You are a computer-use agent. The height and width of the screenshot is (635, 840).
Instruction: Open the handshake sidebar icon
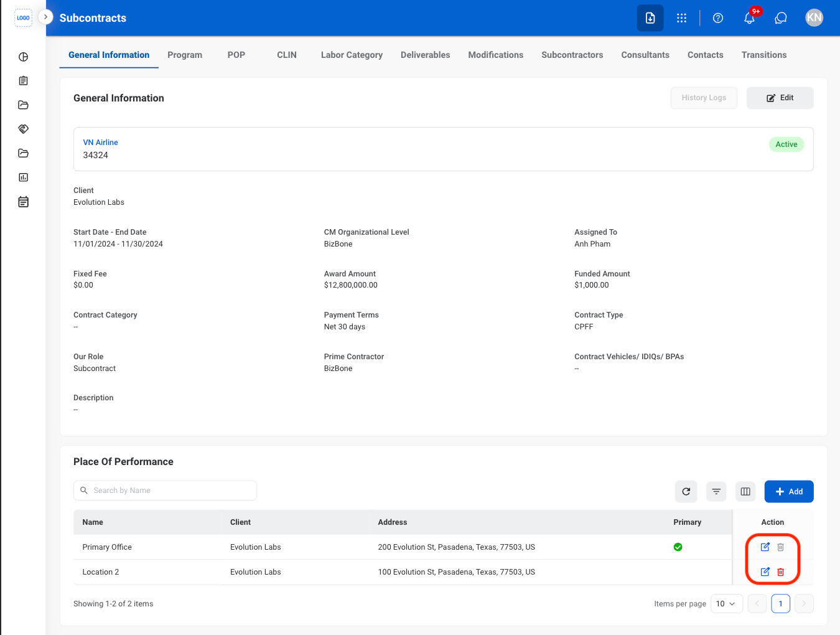[24, 129]
